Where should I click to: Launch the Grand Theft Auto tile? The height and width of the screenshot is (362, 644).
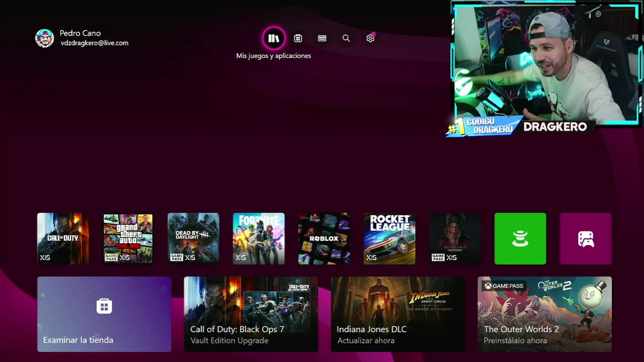(128, 238)
